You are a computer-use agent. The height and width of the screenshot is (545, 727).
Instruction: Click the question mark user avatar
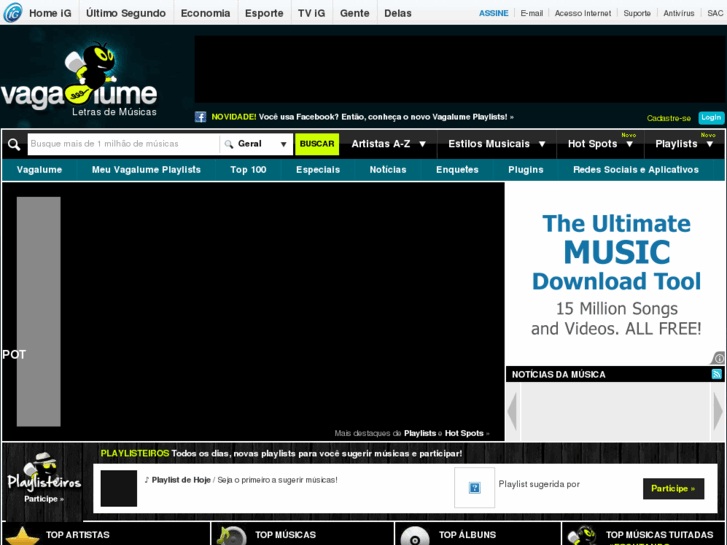pyautogui.click(x=474, y=487)
